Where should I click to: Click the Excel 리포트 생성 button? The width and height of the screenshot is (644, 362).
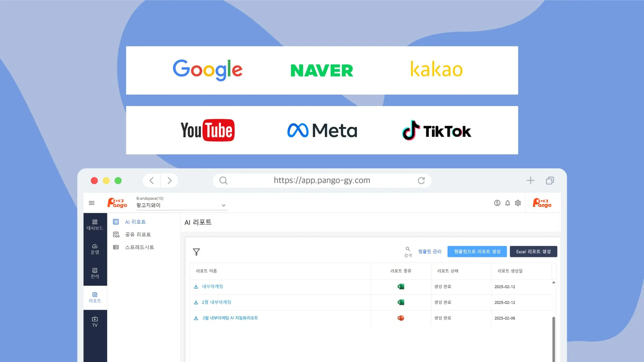pyautogui.click(x=533, y=252)
